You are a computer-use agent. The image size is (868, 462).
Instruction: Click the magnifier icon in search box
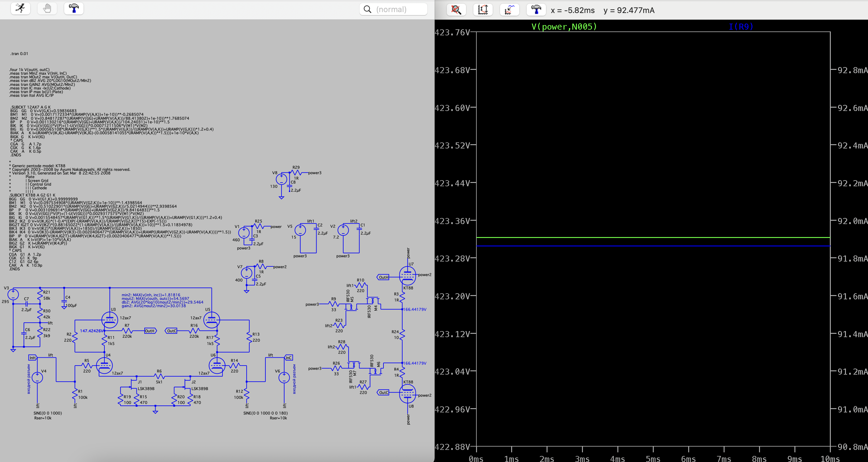[x=368, y=9]
